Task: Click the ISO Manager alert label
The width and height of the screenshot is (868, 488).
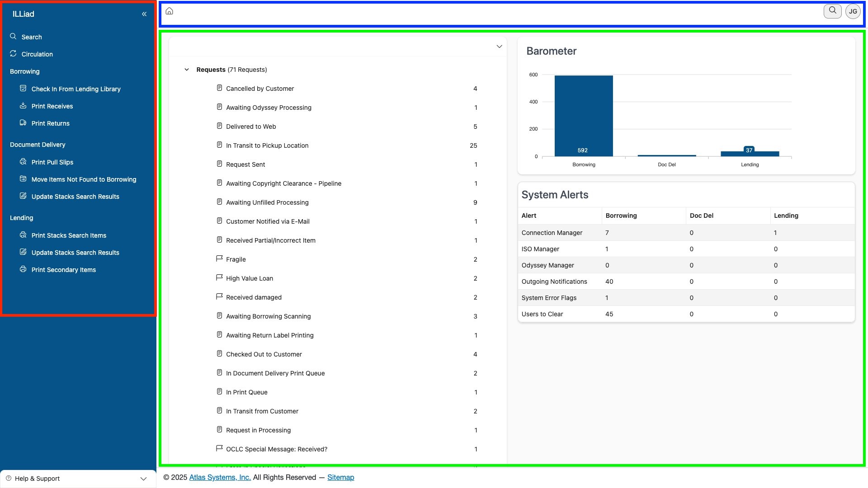Action: pyautogui.click(x=540, y=249)
